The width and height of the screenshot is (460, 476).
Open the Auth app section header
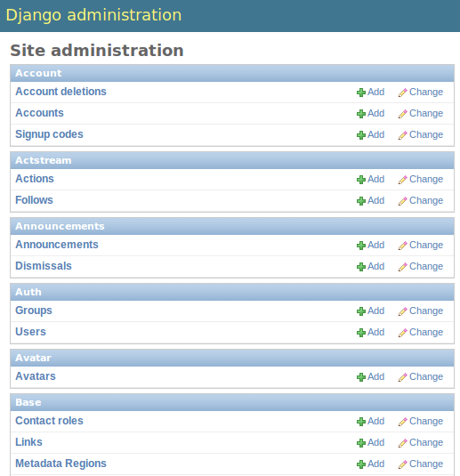[x=28, y=292]
